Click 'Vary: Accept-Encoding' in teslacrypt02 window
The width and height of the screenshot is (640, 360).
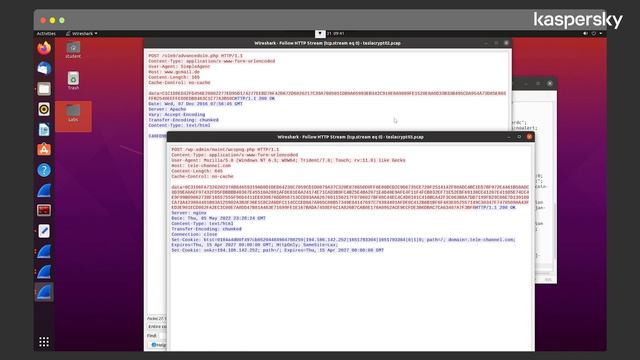[177, 115]
